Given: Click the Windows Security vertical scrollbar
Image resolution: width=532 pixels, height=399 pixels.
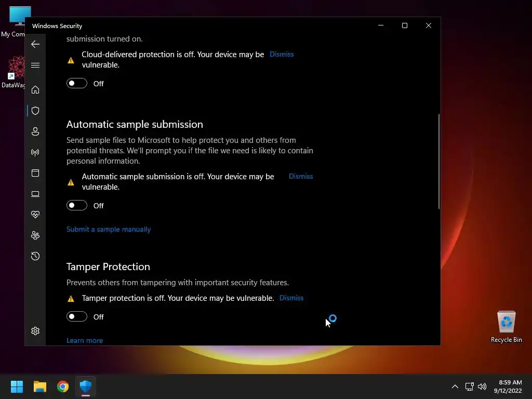Looking at the screenshot, I should pyautogui.click(x=438, y=162).
